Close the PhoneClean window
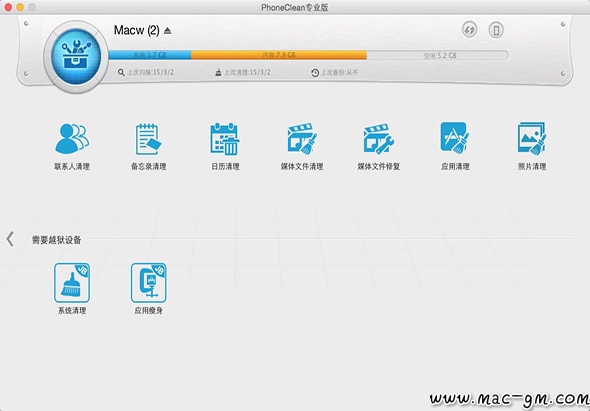The width and height of the screenshot is (590, 411). [8, 7]
